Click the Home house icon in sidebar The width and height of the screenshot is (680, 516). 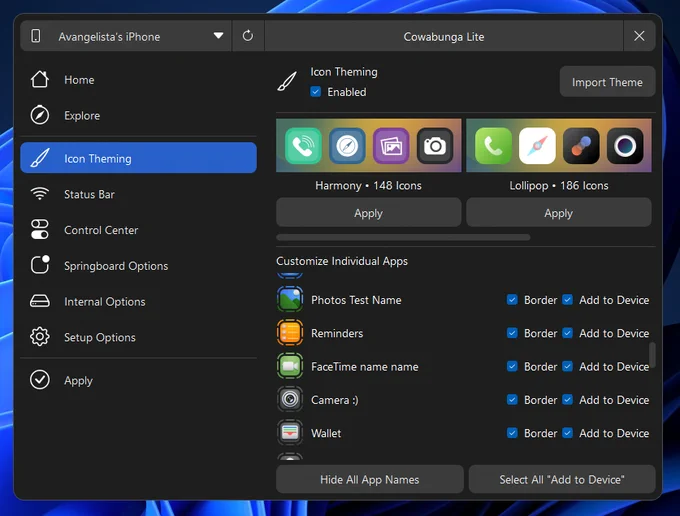click(39, 79)
